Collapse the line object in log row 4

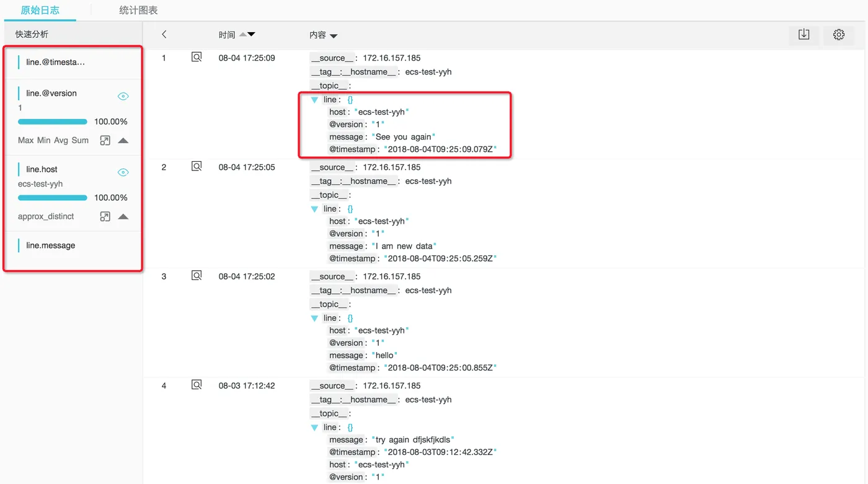coord(314,427)
